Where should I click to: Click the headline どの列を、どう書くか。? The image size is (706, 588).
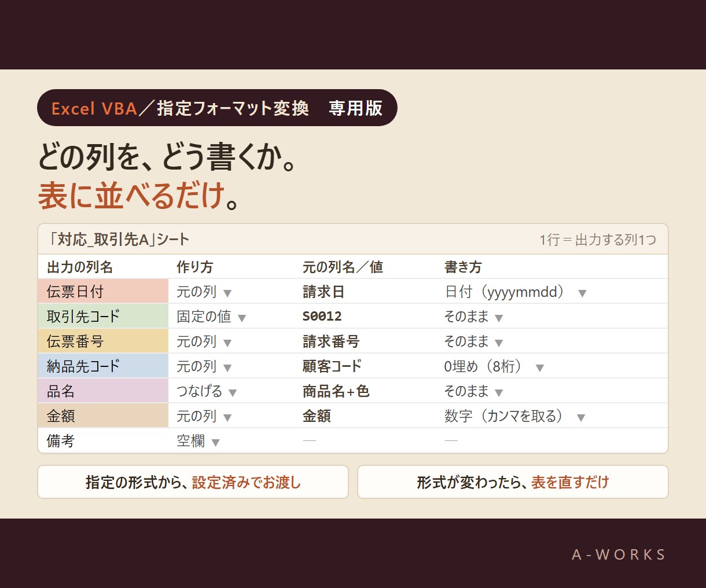168,157
